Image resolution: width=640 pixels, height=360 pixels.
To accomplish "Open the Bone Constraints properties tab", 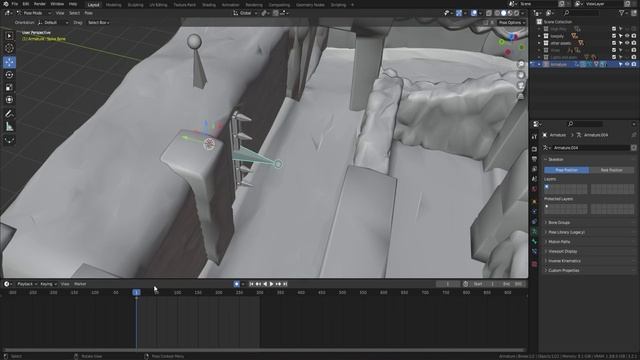I will coord(534,251).
